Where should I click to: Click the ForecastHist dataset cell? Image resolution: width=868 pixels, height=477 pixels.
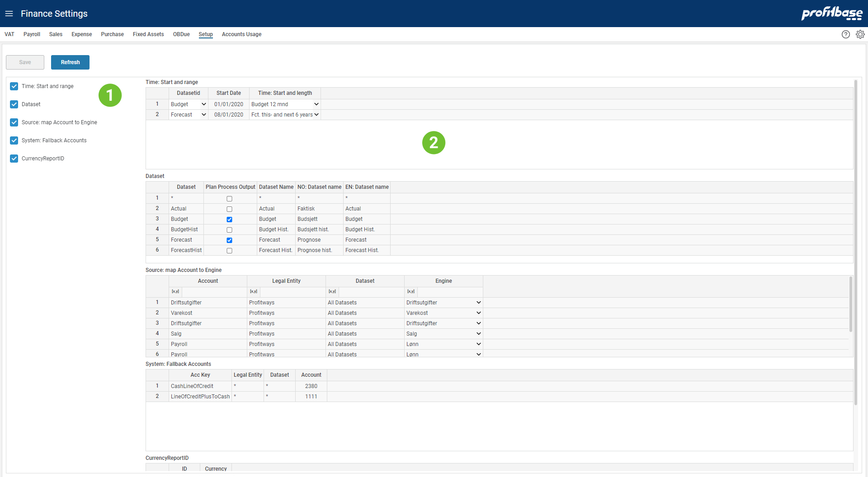186,250
